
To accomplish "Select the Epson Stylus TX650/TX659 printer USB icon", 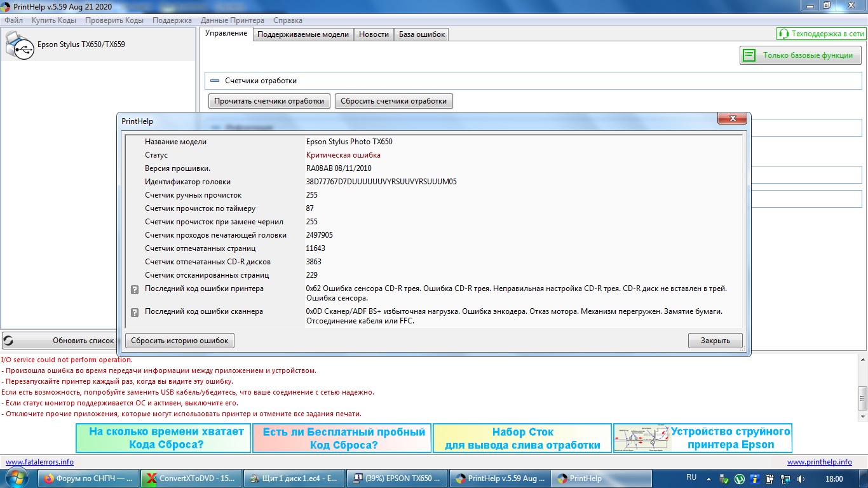I will (20, 45).
